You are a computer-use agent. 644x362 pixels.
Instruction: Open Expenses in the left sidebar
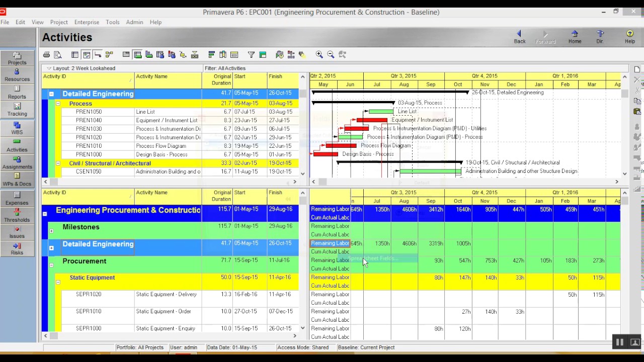[17, 199]
